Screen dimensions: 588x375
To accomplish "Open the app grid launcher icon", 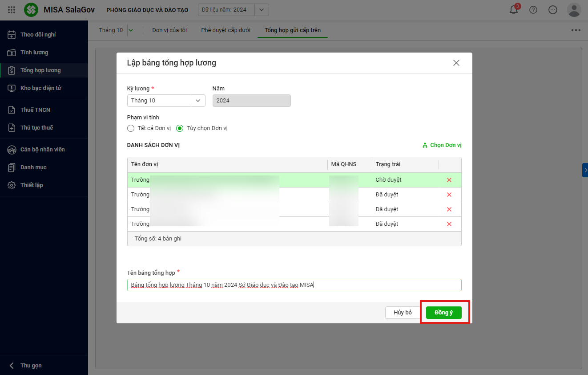I will point(12,10).
